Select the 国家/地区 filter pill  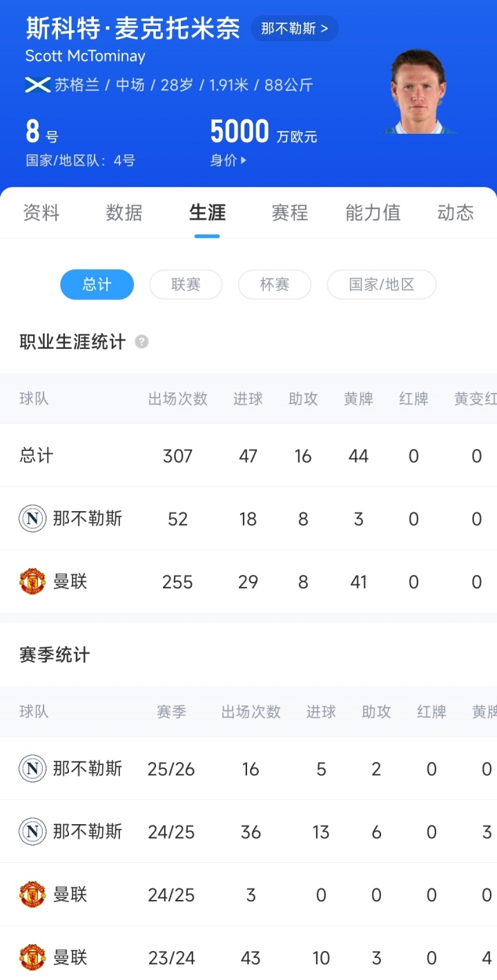[381, 285]
